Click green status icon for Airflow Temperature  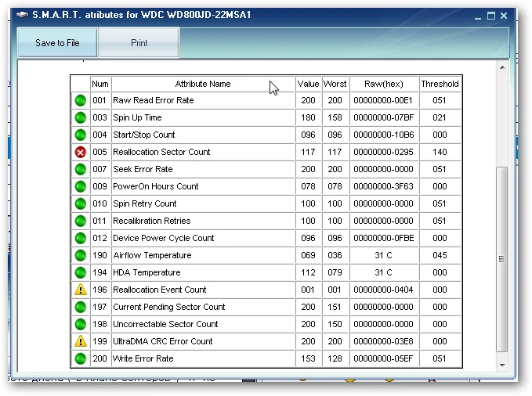click(x=81, y=255)
